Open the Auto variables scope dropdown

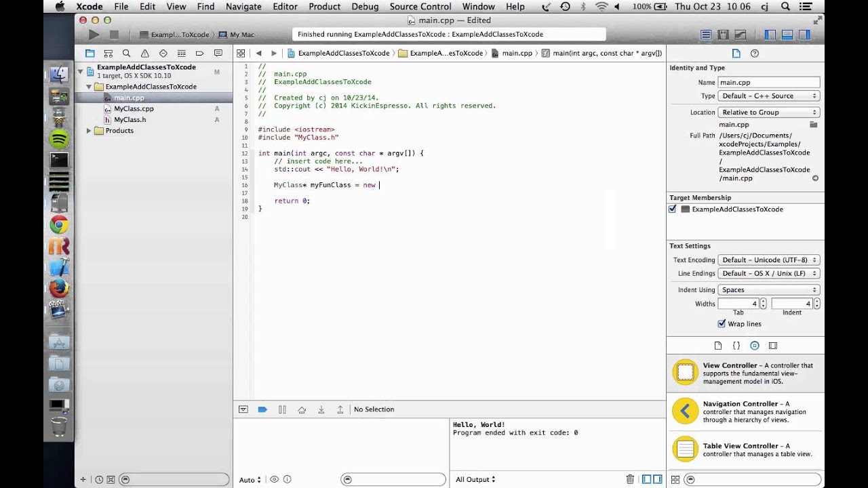[x=250, y=480]
